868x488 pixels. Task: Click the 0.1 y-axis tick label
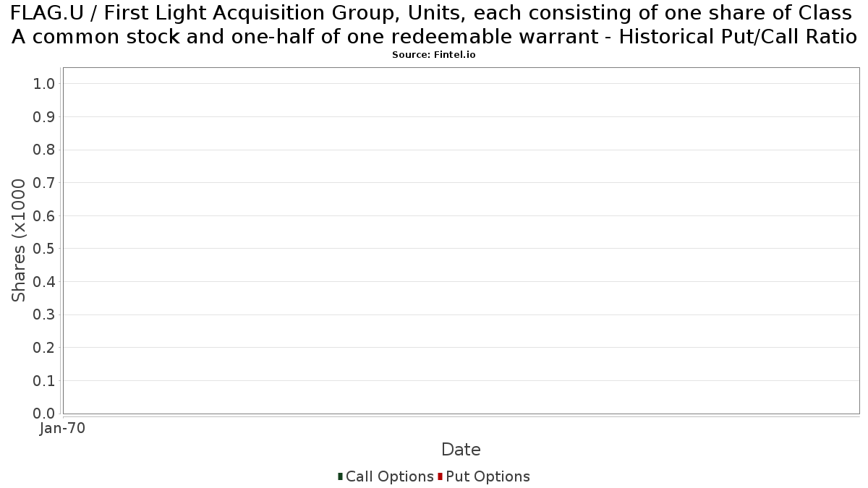44,380
